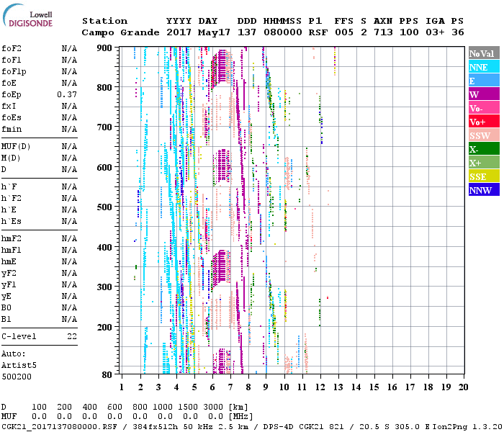Select the Vo- pink legend swatch
This screenshot has height=432, width=504.
[x=484, y=108]
